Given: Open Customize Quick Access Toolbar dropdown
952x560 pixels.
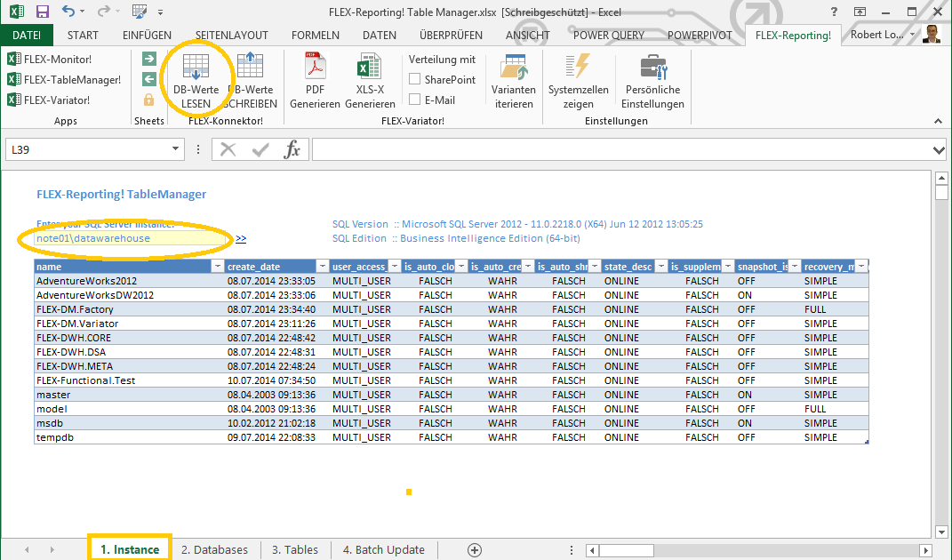Looking at the screenshot, I should [x=160, y=12].
